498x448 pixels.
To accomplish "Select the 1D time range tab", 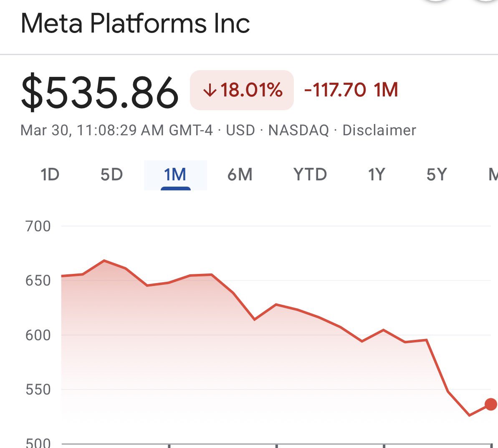I will [50, 175].
